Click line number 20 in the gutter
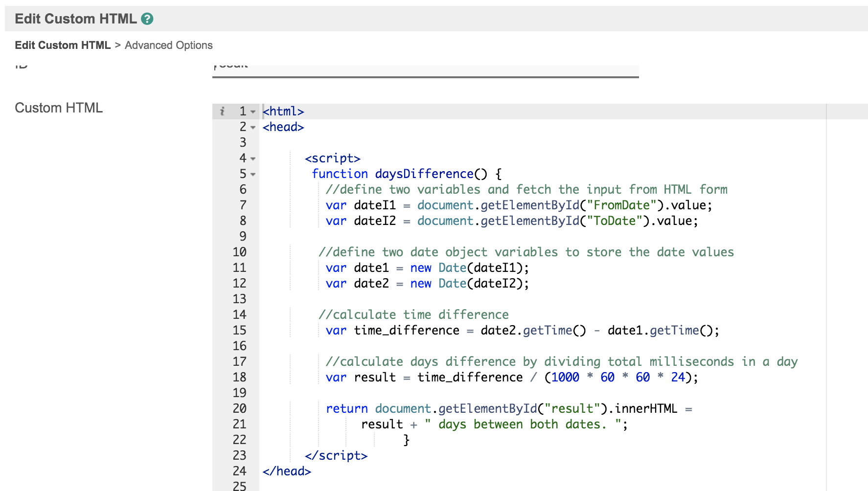 [239, 409]
